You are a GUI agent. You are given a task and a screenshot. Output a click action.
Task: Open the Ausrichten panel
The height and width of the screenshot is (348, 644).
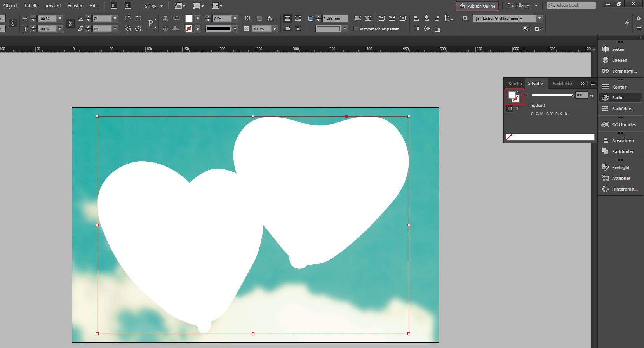[x=620, y=141]
